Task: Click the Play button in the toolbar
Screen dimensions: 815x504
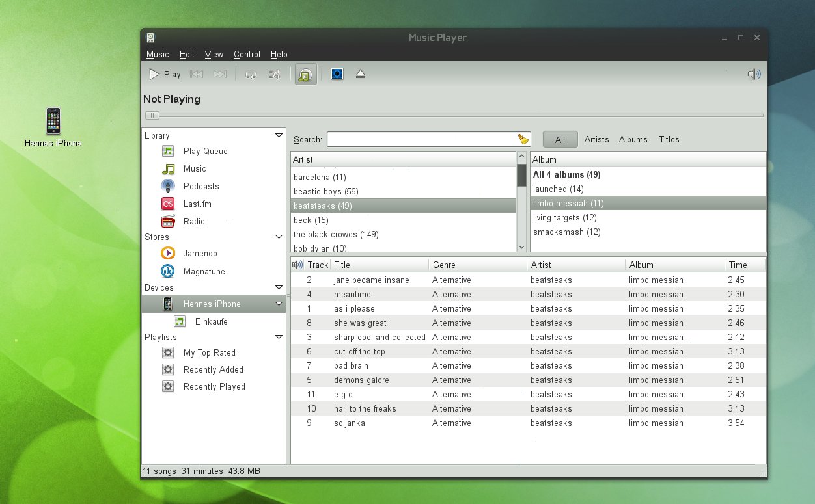Action: point(165,74)
